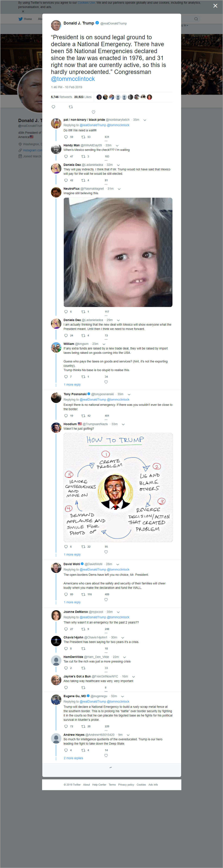The width and height of the screenshot is (223, 868).
Task: Retweet pat / non-binary's reply
Action: pos(83,137)
